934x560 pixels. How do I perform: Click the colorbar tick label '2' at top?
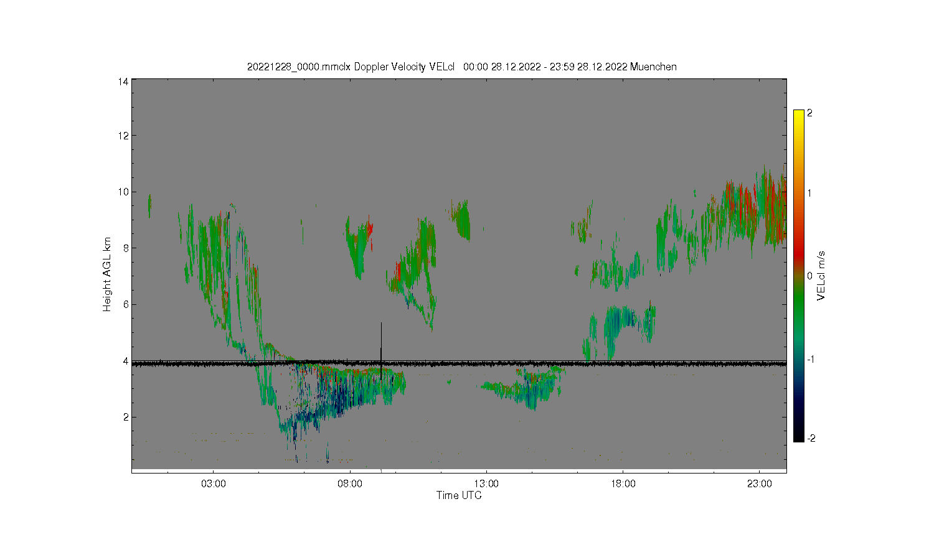point(809,113)
